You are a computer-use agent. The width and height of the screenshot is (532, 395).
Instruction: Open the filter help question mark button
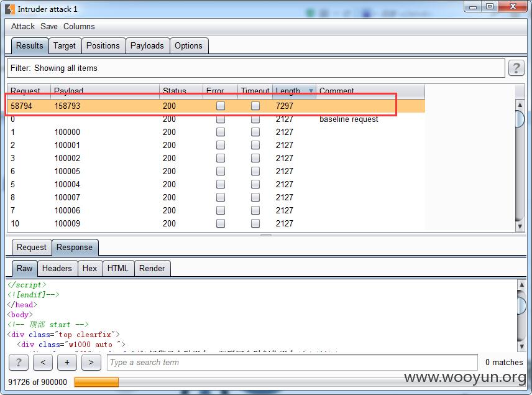click(516, 68)
